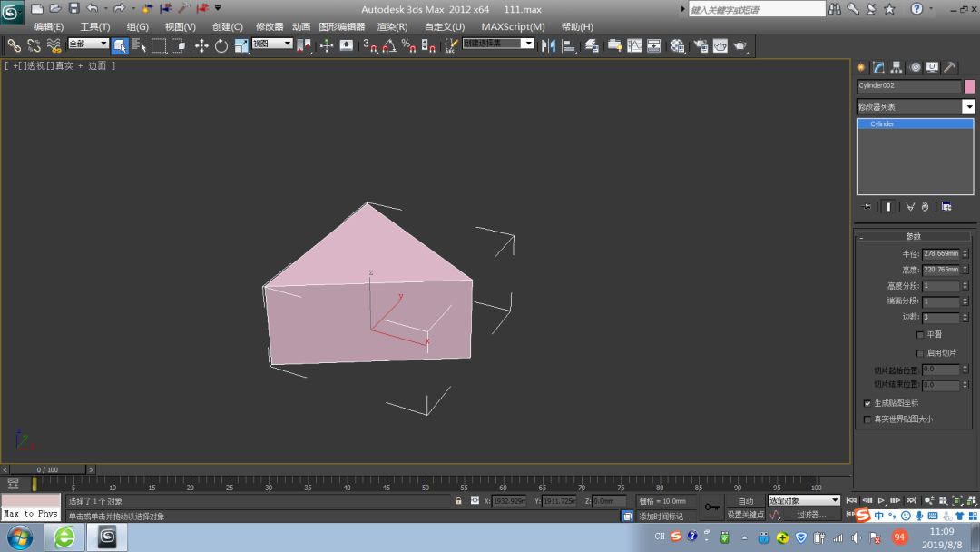The image size is (980, 552).
Task: Open the Layer Manager
Action: pyautogui.click(x=592, y=45)
